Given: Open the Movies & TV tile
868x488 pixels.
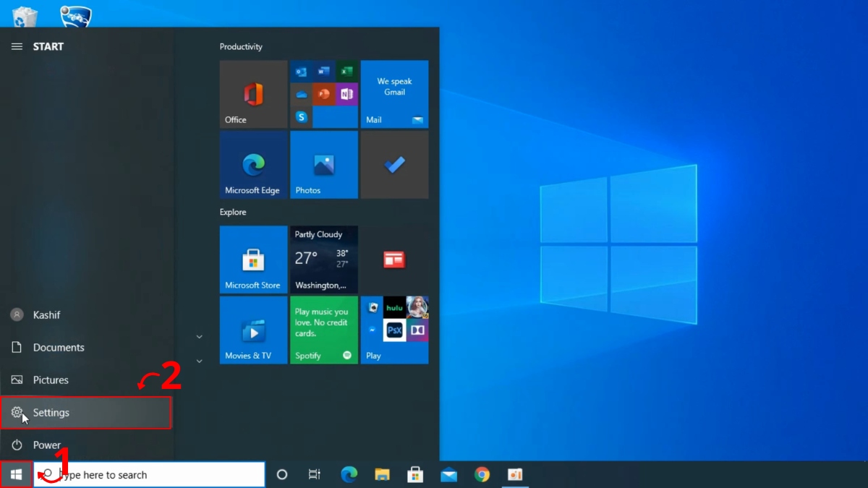Looking at the screenshot, I should (253, 329).
